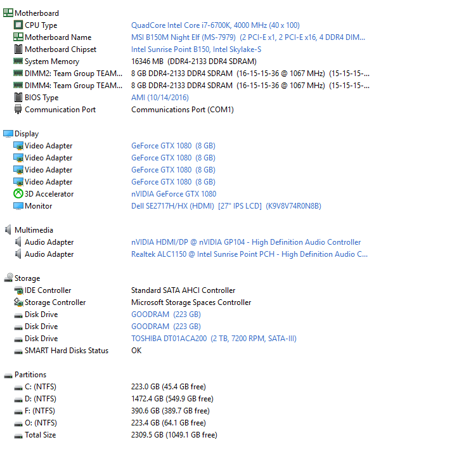
Task: Click the Communication Port connector icon
Action: 18,109
